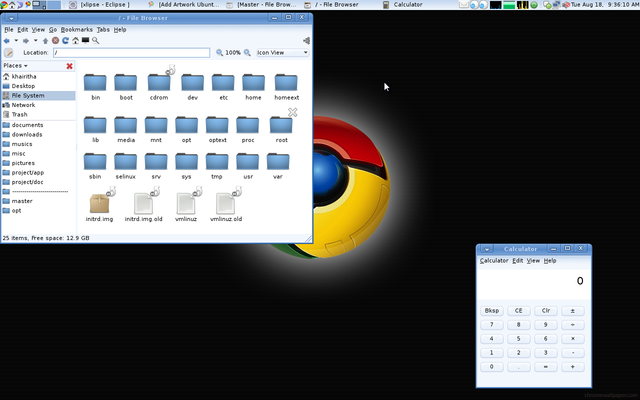Select Network in Places sidebar
This screenshot has height=400, width=640.
tap(38, 105)
